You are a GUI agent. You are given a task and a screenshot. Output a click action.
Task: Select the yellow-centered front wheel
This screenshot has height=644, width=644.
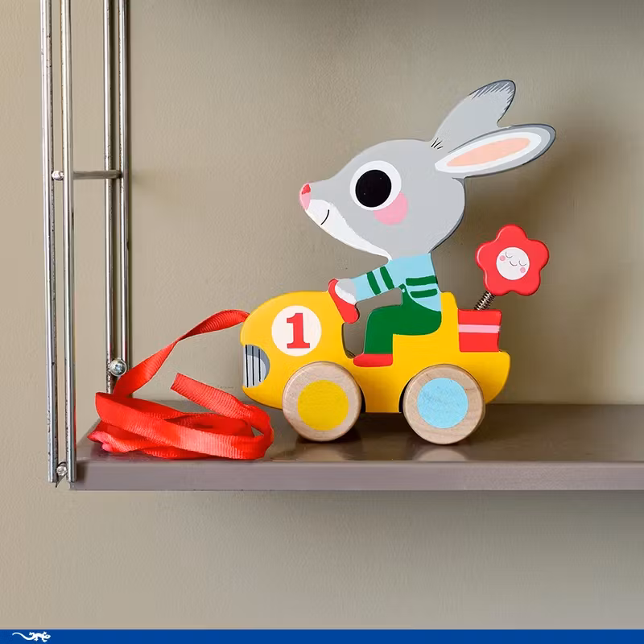tap(322, 402)
